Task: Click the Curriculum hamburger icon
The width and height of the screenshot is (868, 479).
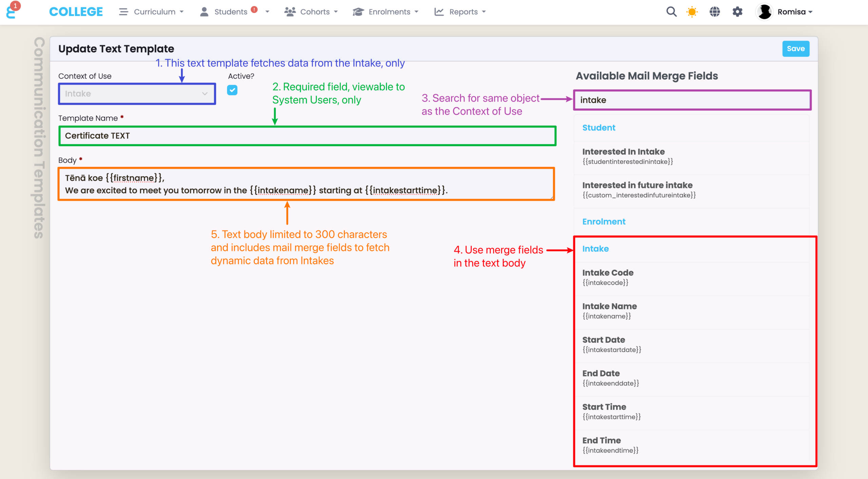Action: click(x=123, y=12)
